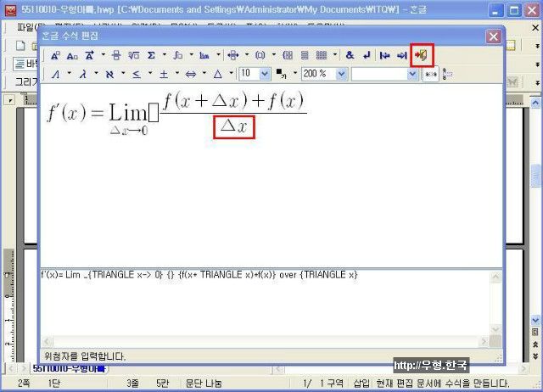Image resolution: width=543 pixels, height=392 pixels.
Task: Insert a limit (lim) template
Action: [204, 55]
